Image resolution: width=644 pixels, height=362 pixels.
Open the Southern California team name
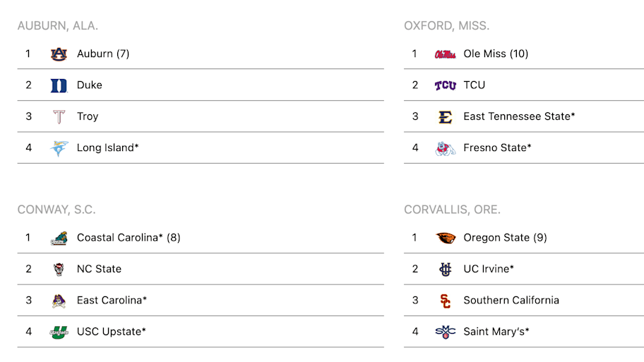coord(511,301)
